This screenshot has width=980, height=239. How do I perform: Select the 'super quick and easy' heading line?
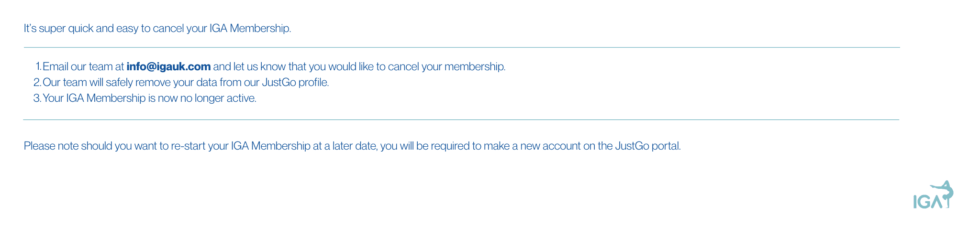click(x=157, y=28)
